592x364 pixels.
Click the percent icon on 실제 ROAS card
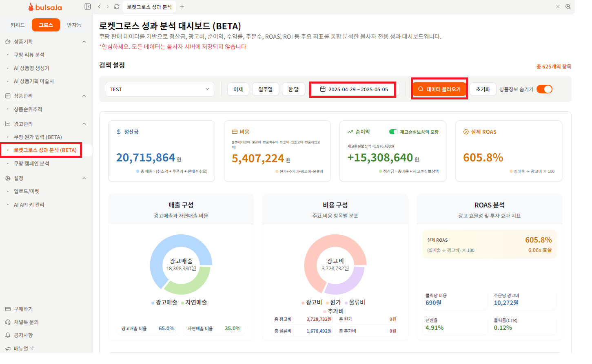coord(466,132)
